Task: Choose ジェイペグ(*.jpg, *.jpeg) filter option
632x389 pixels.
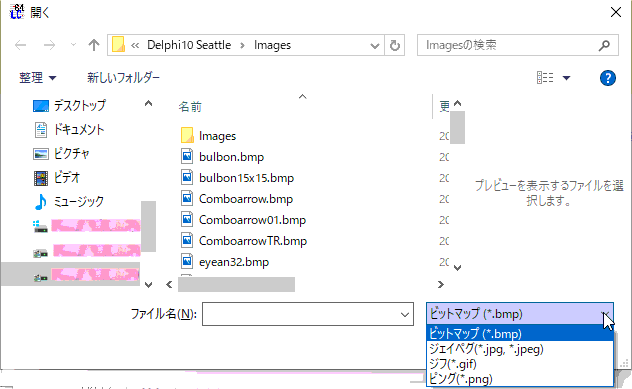Action: (520, 349)
